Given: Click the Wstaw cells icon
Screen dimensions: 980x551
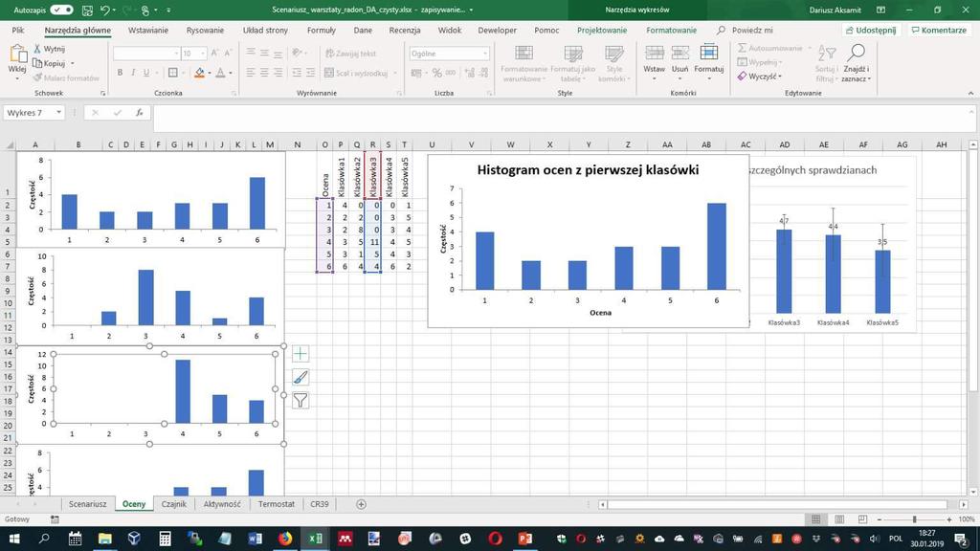Looking at the screenshot, I should [655, 54].
